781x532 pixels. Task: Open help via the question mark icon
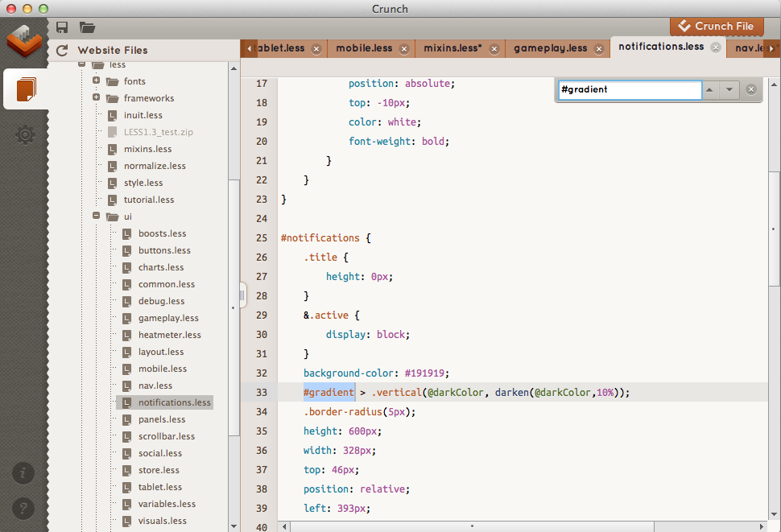[23, 508]
